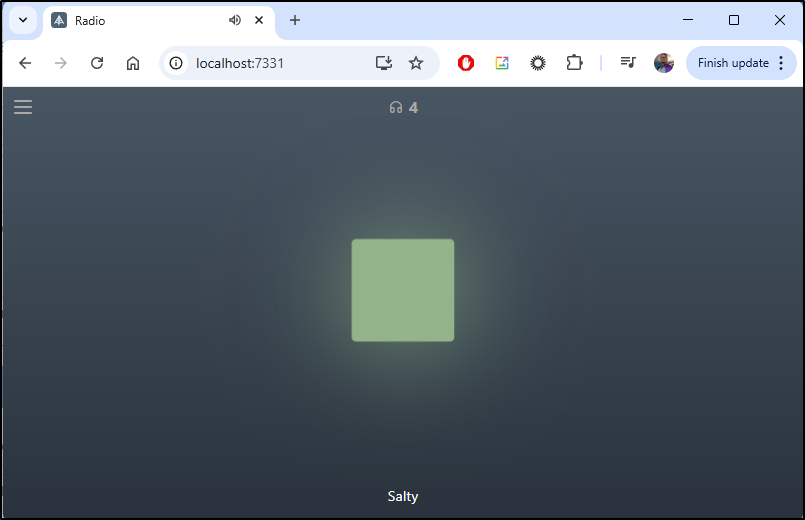805x520 pixels.
Task: Open the Chrome three-dot menu
Action: coord(781,63)
